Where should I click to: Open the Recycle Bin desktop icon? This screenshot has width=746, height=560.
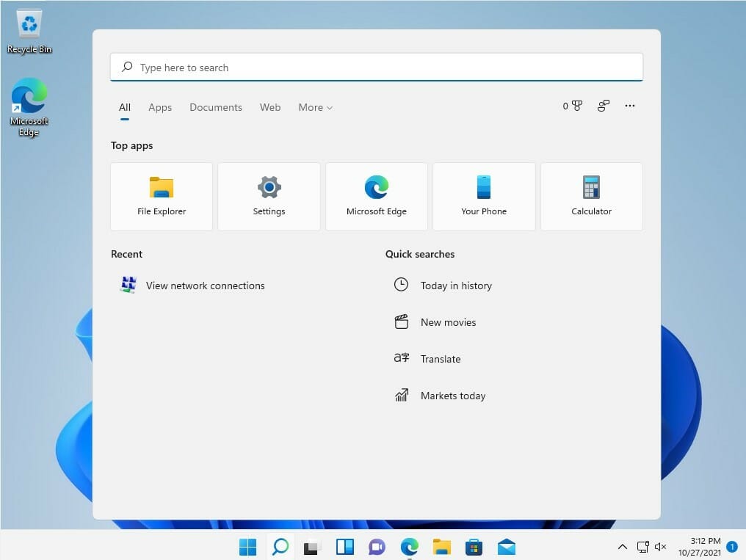pos(29,32)
